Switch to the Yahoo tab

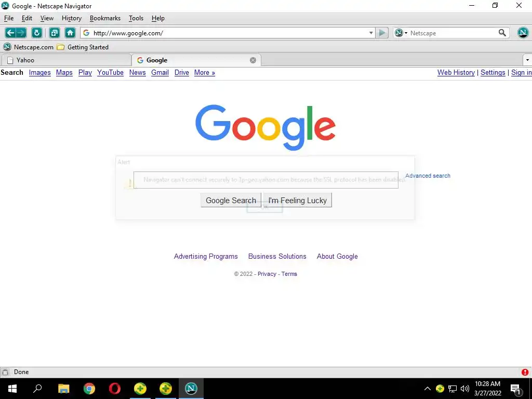(66, 60)
